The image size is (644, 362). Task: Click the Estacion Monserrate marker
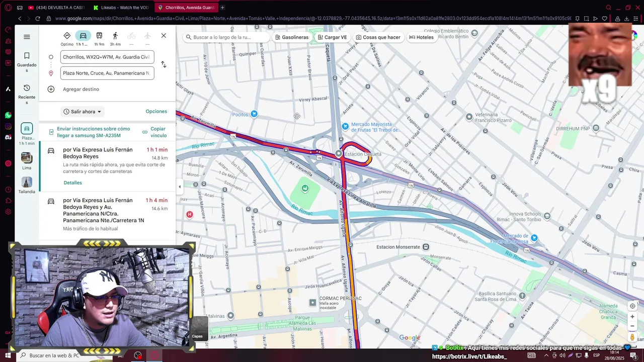[x=426, y=247]
